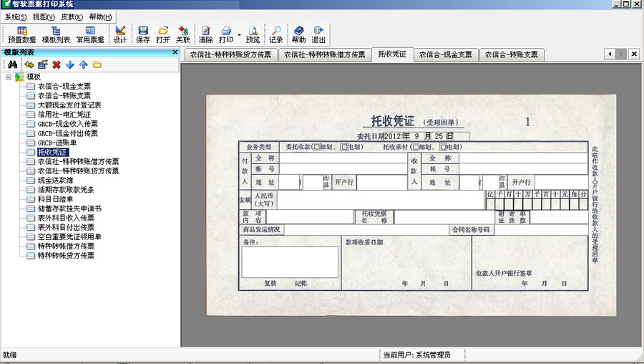Click the yellow double-arrow icon in template panel
Viewport: 644px width, 364px height.
29,64
